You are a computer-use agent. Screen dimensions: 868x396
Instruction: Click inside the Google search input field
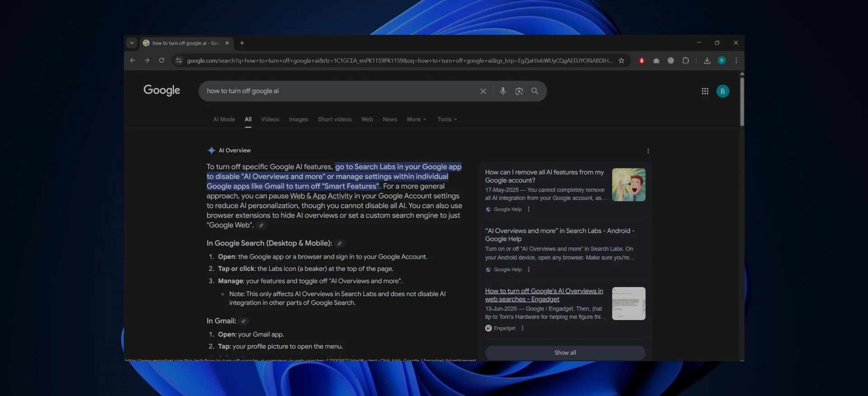[x=339, y=91]
